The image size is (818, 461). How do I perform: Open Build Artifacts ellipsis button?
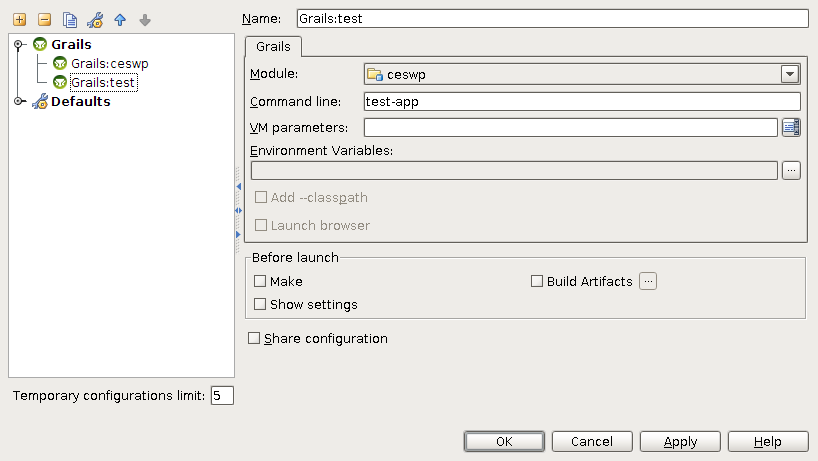[648, 281]
